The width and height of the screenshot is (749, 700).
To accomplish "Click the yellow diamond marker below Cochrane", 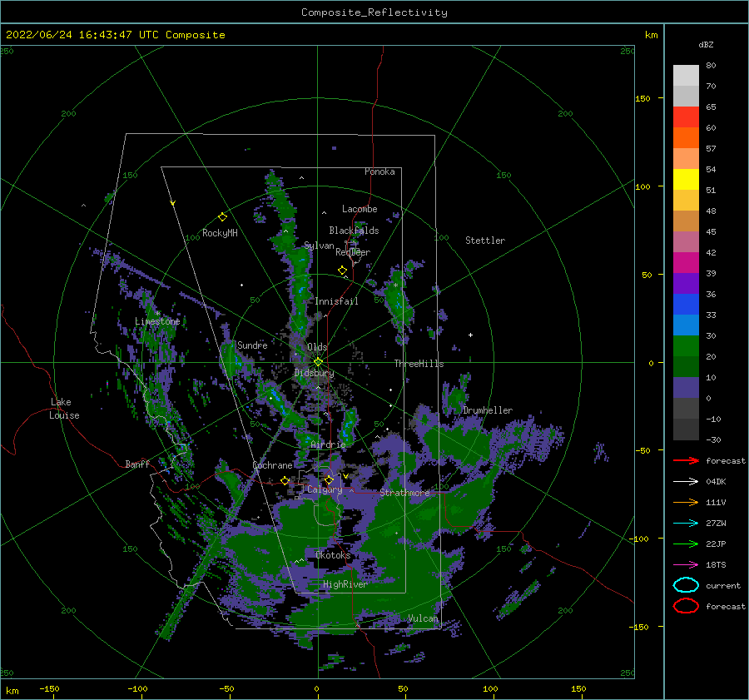I will click(285, 481).
